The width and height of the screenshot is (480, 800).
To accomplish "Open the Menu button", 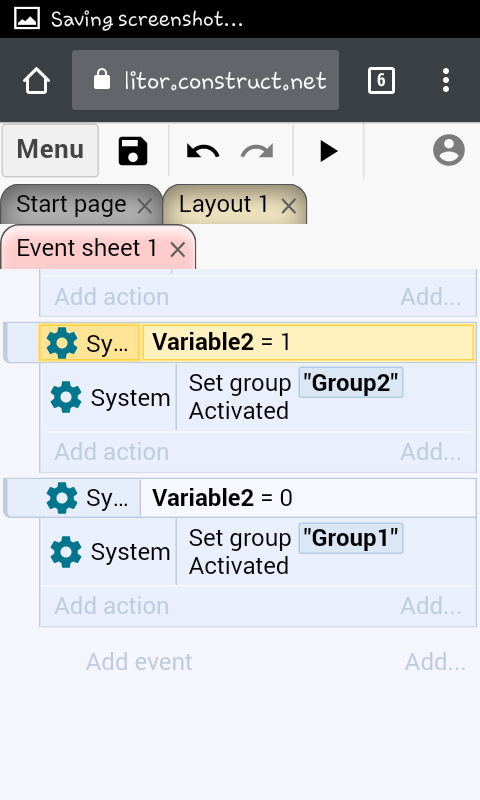I will coord(50,150).
